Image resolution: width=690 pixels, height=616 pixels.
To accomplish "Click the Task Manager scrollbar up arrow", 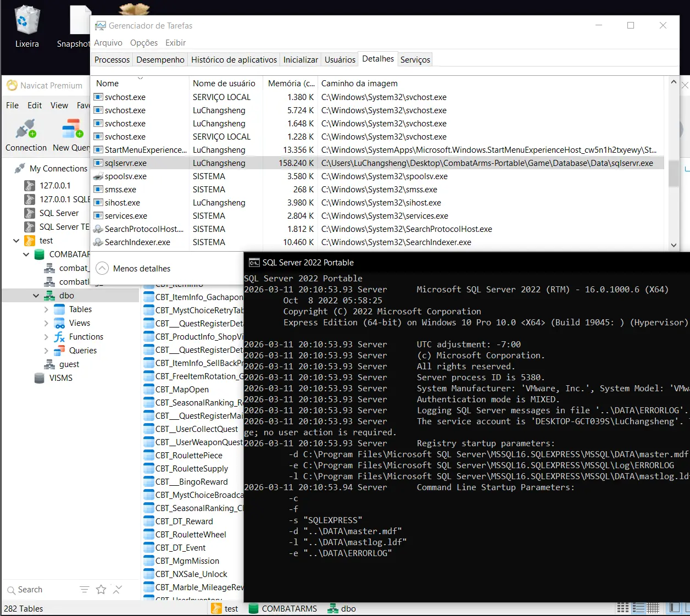I will (x=674, y=82).
